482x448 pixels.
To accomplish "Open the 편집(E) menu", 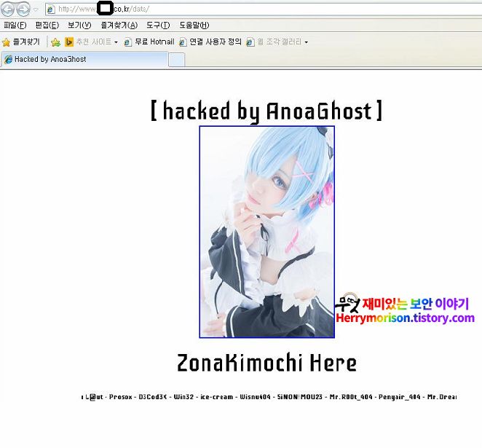I will click(x=47, y=25).
